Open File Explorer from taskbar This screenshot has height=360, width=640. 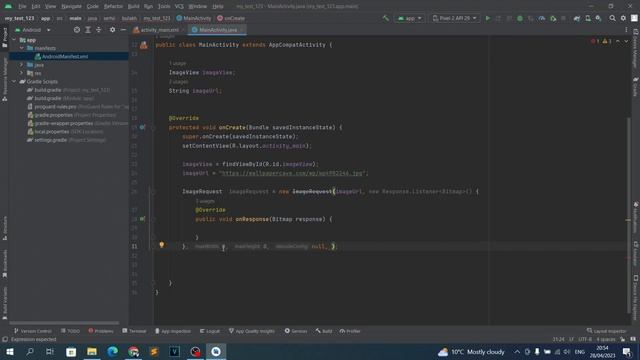point(92,351)
